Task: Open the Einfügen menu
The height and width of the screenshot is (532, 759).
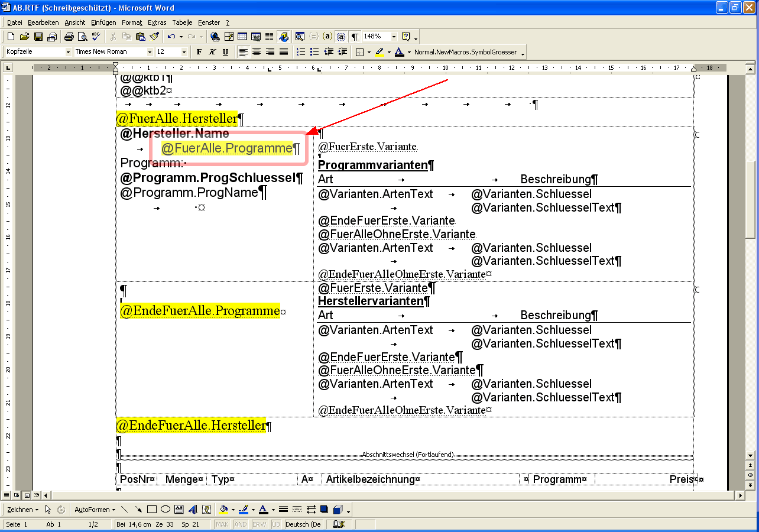Action: point(103,22)
